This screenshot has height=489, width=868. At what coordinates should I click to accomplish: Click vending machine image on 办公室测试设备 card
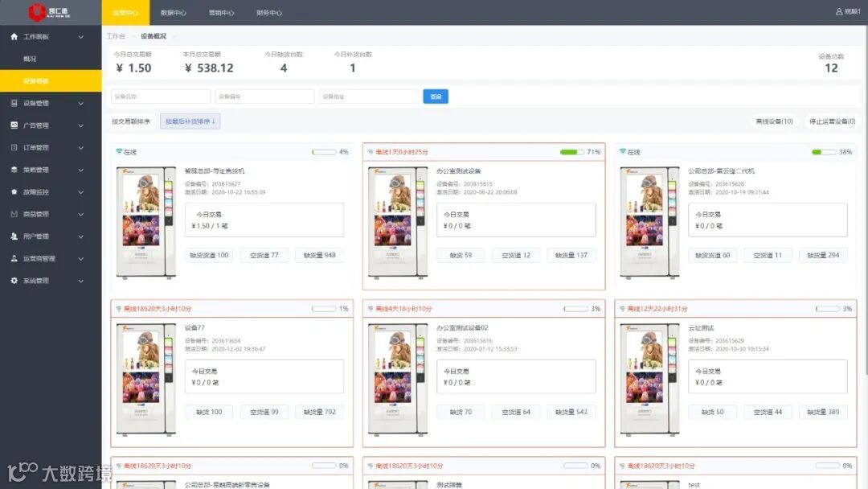coord(398,223)
